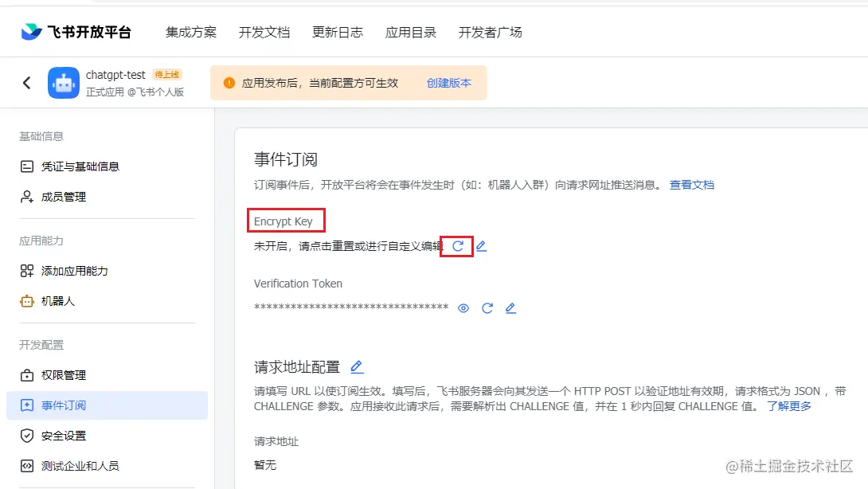Screen dimensions: 868x489
Task: Open 更新日志 in top navigation
Action: [x=337, y=32]
